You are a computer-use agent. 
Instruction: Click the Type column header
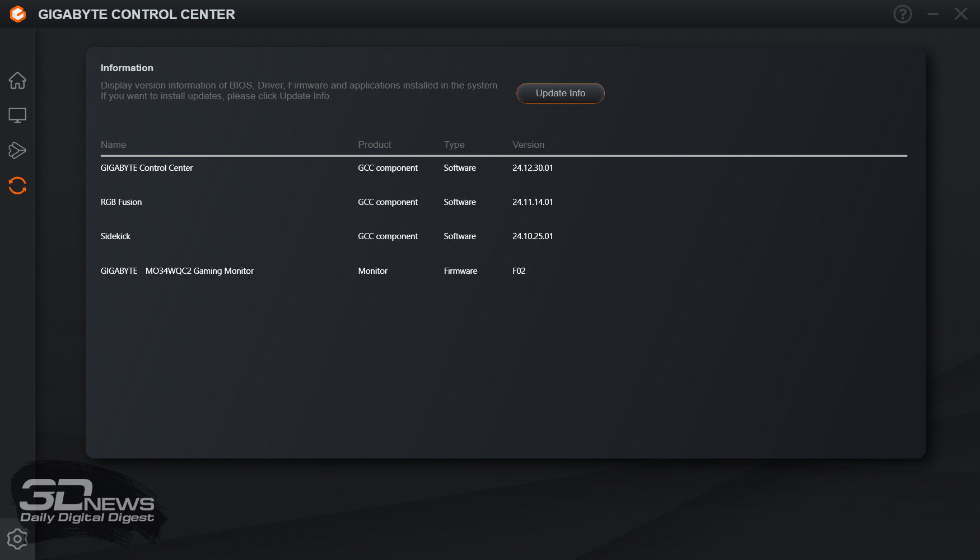coord(454,144)
